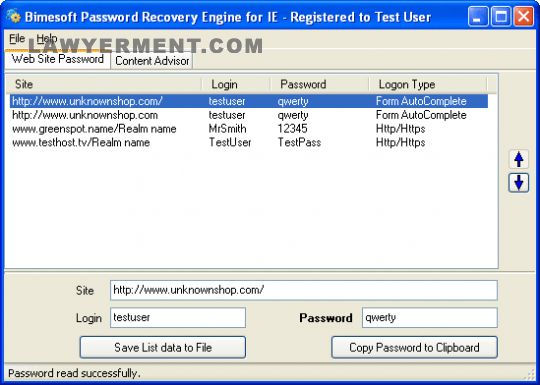Sort list by Logon Type column header
The height and width of the screenshot is (385, 540).
[428, 84]
